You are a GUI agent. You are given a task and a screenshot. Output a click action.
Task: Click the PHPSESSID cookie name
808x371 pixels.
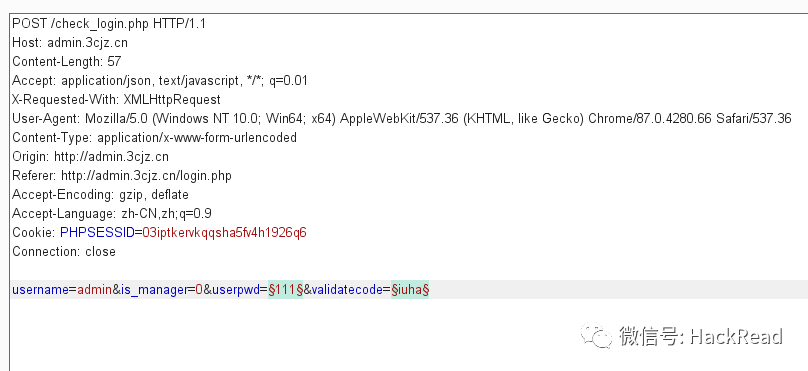(97, 232)
